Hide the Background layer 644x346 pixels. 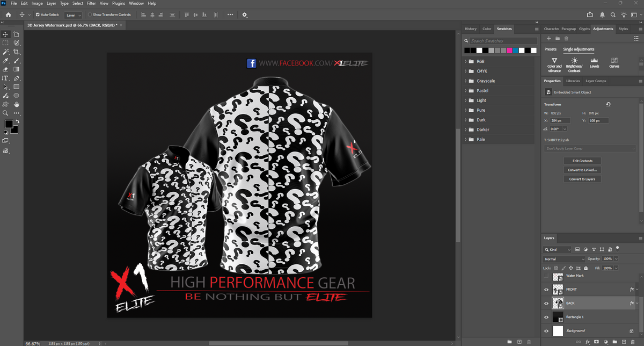[546, 331]
